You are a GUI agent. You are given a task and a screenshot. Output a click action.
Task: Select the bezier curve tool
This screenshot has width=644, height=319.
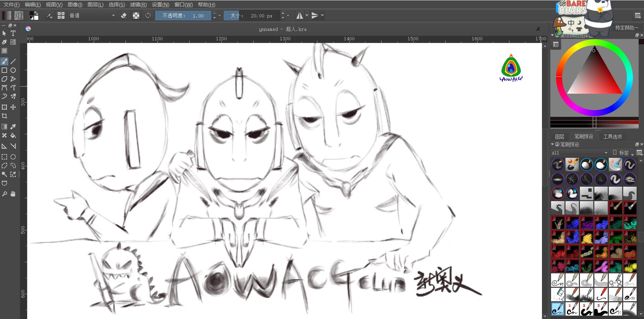(x=4, y=88)
